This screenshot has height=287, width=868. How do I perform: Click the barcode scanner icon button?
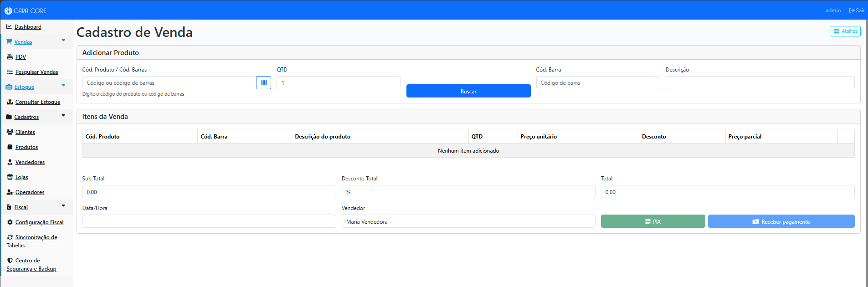coord(264,83)
